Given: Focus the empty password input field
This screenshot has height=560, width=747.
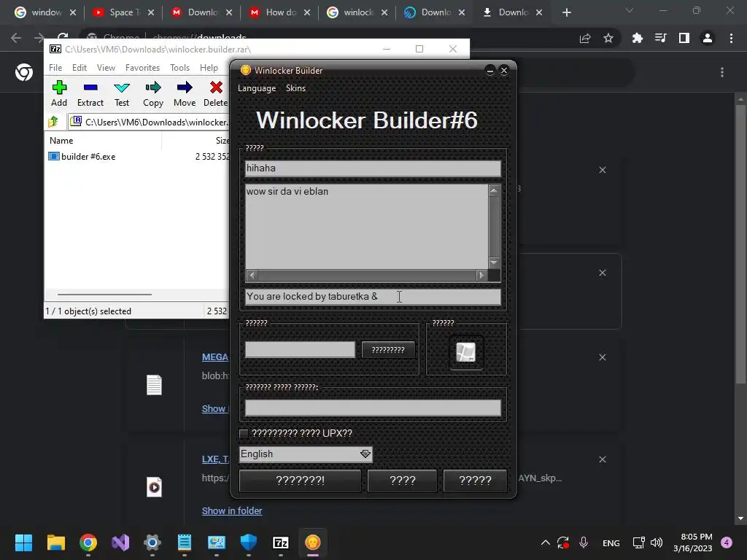Looking at the screenshot, I should [x=300, y=349].
